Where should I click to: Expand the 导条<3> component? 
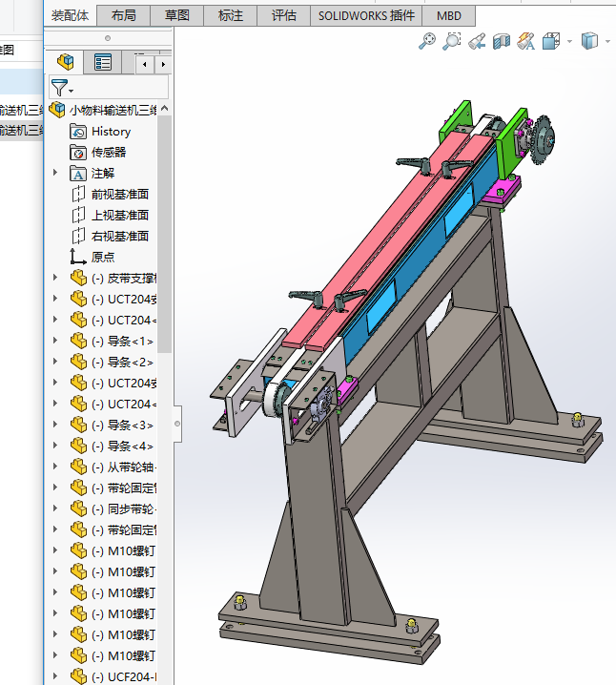point(55,425)
